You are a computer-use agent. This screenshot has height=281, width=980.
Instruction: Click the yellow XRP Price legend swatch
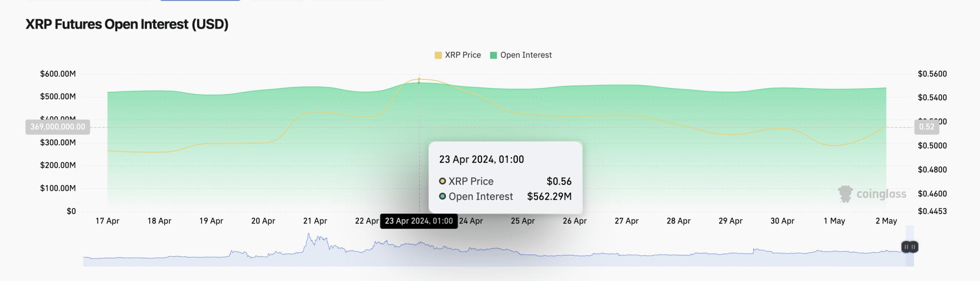(438, 55)
